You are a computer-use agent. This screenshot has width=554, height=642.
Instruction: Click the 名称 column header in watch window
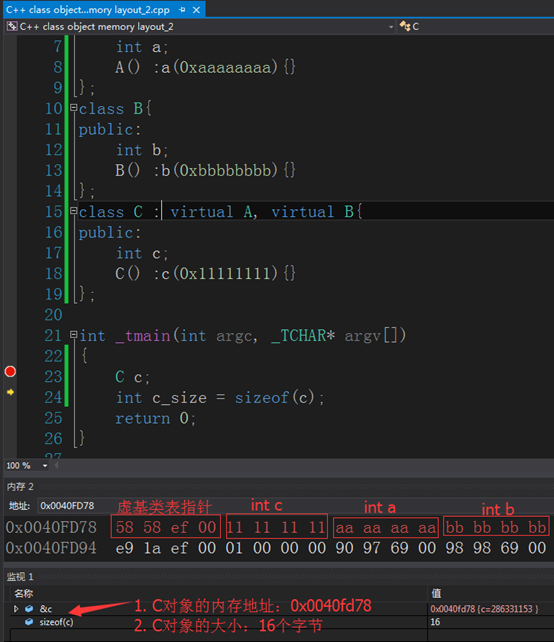pos(23,593)
